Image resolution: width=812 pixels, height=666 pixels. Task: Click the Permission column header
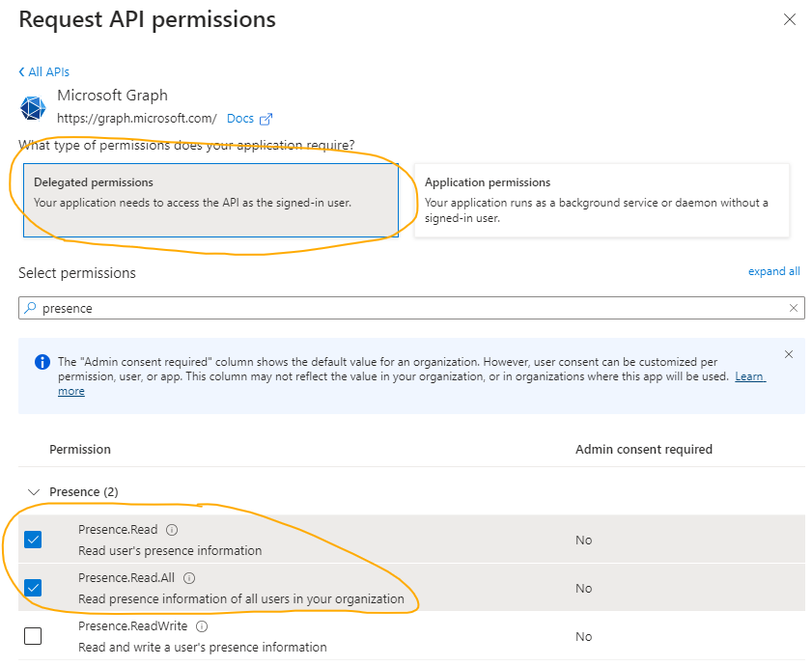pyautogui.click(x=80, y=450)
